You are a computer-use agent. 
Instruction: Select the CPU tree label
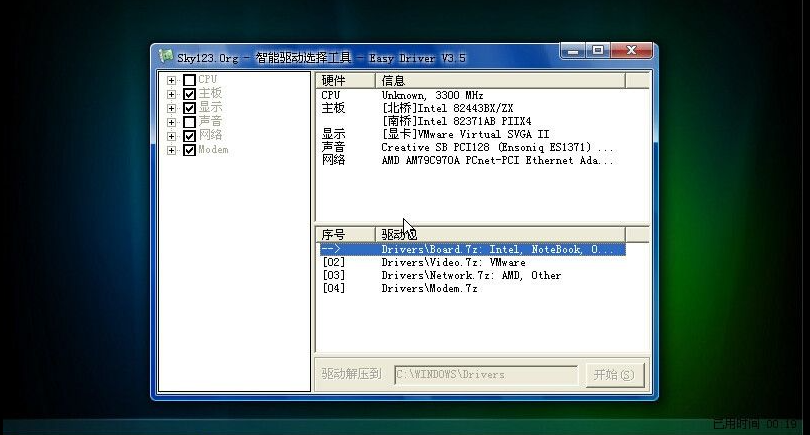click(x=208, y=80)
